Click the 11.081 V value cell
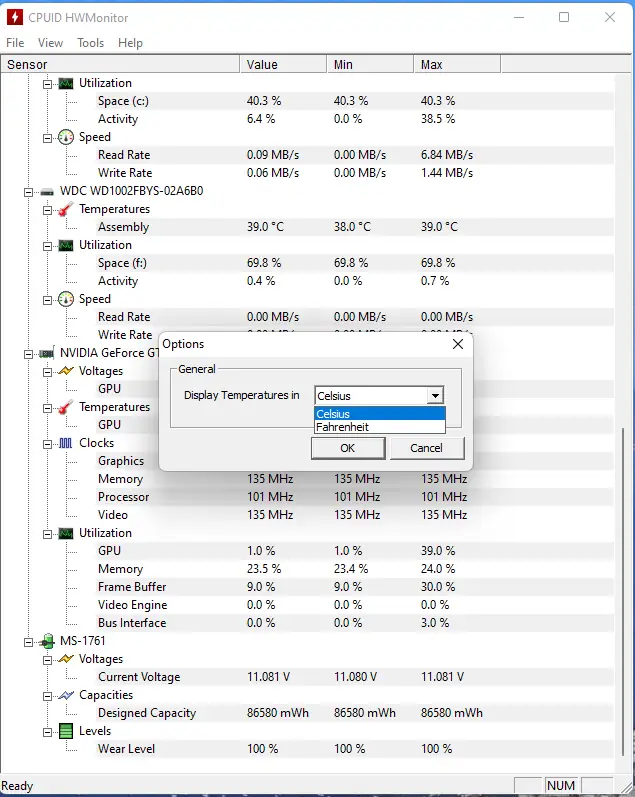Viewport: 635px width, 797px height. 268,677
